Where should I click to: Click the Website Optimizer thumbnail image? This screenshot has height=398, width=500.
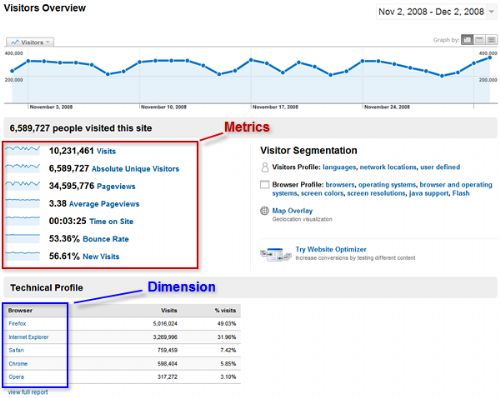point(276,254)
